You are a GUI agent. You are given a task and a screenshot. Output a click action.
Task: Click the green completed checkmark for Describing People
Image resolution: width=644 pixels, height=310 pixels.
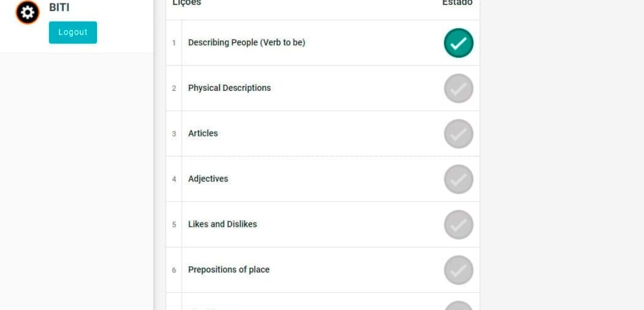[459, 43]
